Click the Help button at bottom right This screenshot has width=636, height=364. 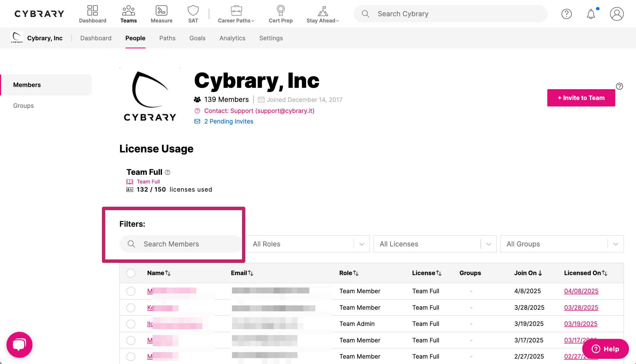[x=605, y=349]
